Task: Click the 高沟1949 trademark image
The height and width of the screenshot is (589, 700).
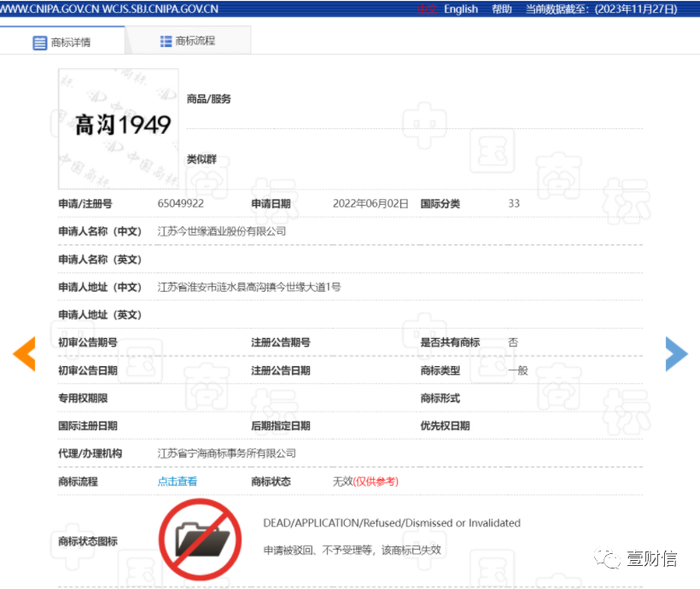Action: coord(118,129)
